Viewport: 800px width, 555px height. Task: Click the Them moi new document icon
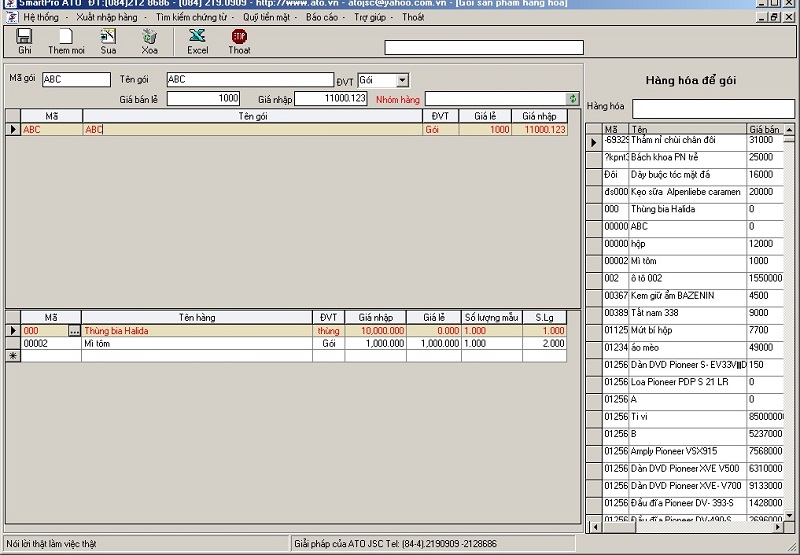[66, 36]
